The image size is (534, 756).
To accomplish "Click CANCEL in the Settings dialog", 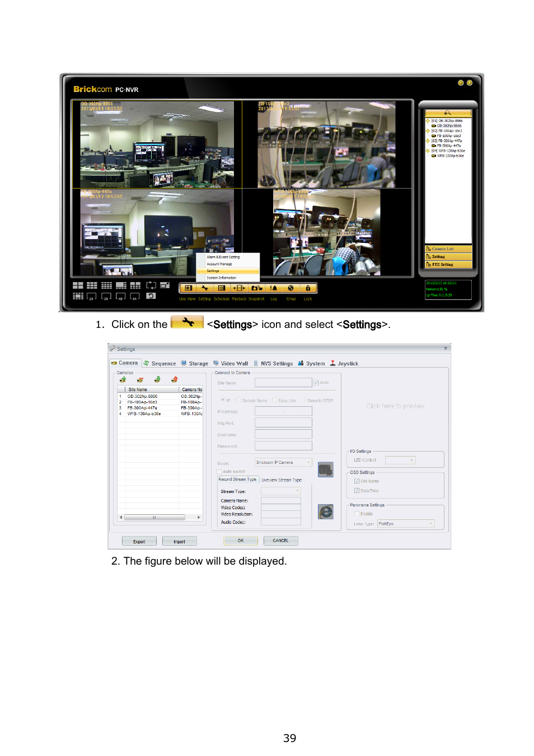I will [281, 541].
